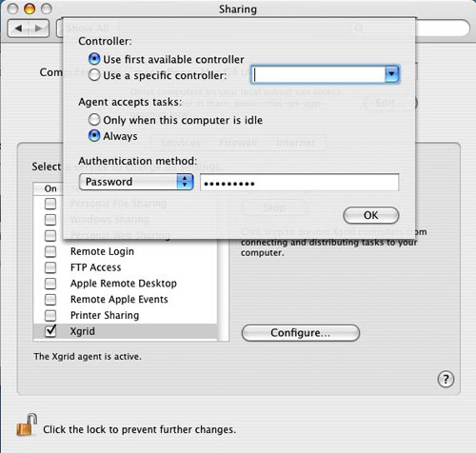476x453 pixels.
Task: Click the Configure... button
Action: click(x=301, y=333)
